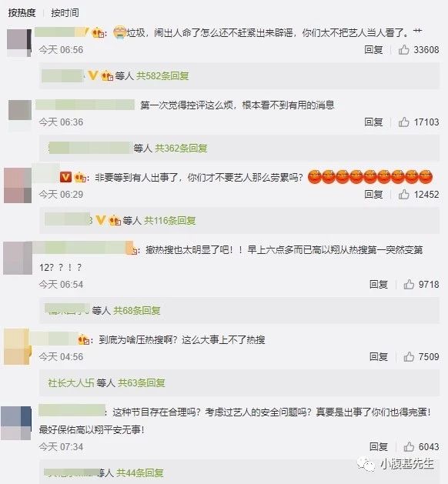The image size is (448, 484).
Task: Expand 共116条回复 replies
Action: 170,221
